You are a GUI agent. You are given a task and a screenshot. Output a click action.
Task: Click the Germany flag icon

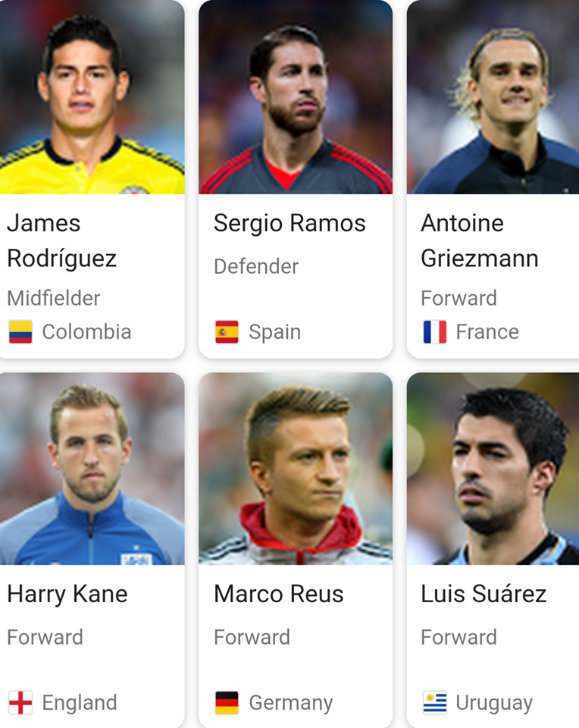(227, 702)
